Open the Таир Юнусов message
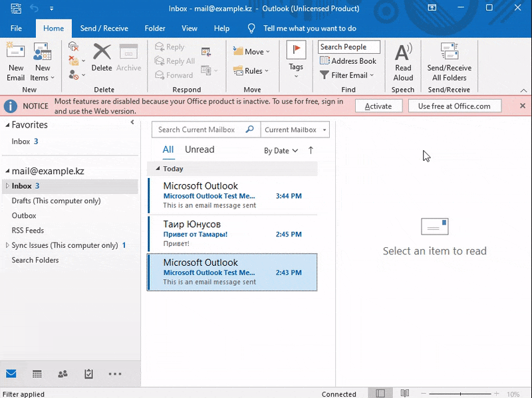The height and width of the screenshot is (398, 532). (232, 234)
